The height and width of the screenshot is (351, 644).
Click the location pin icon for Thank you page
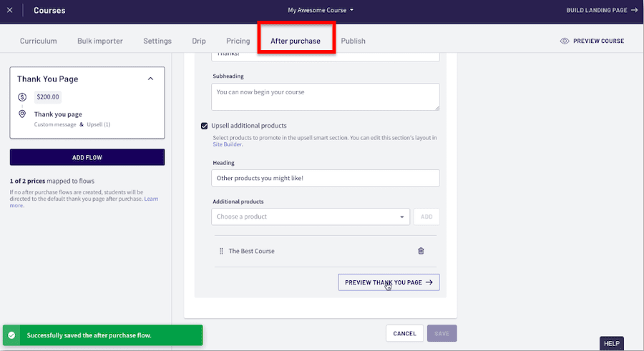point(22,114)
